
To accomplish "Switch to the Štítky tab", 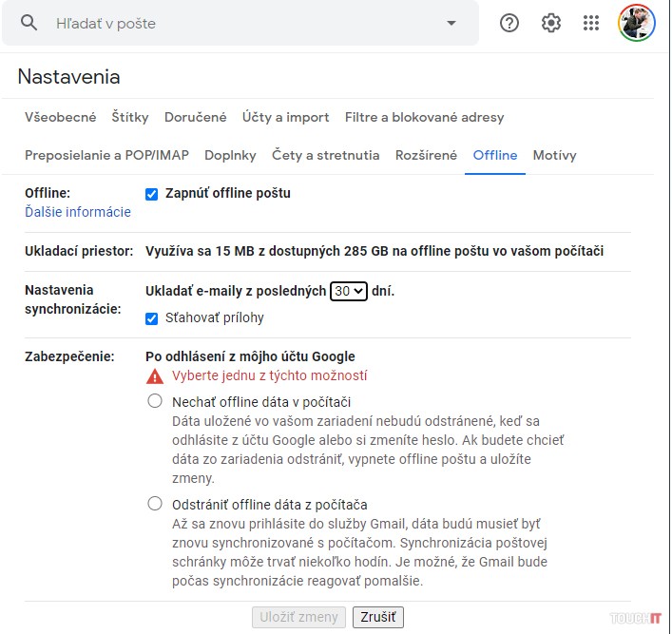I will tap(130, 117).
